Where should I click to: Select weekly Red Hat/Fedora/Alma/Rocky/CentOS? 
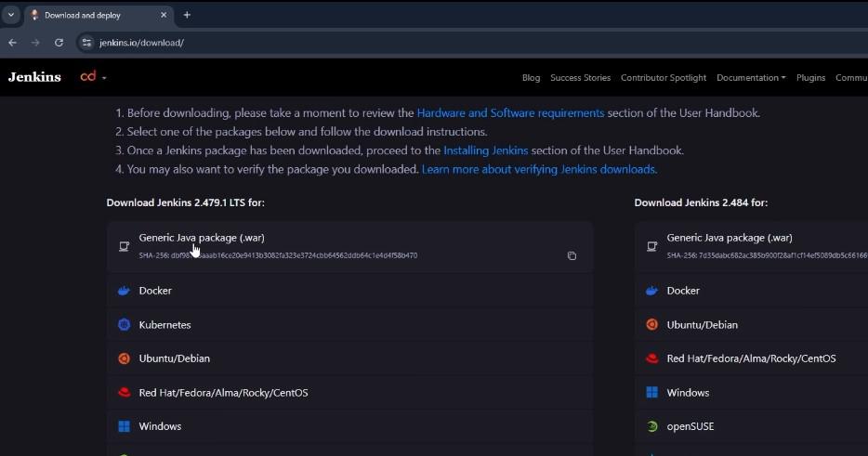coord(752,358)
